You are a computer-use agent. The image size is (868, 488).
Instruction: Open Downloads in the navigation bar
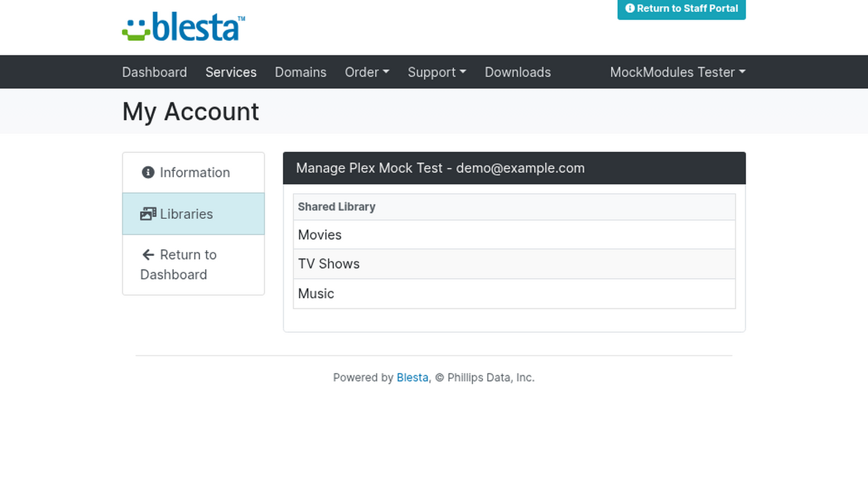(518, 72)
